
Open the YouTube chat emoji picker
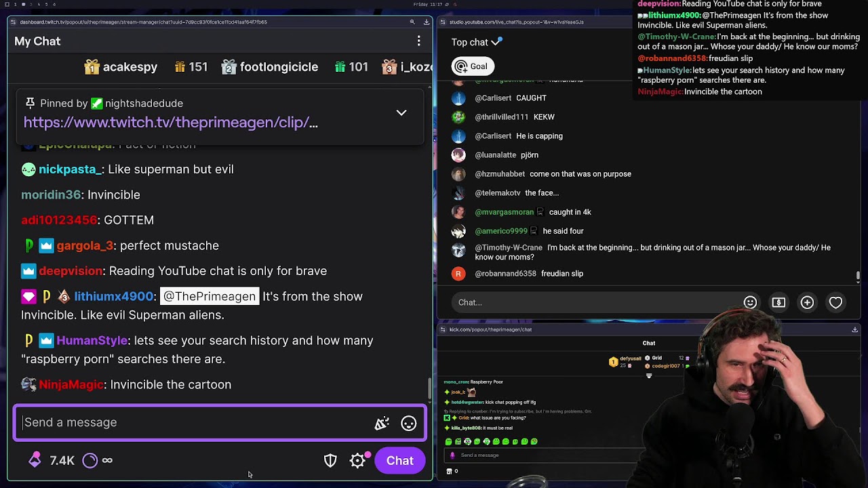[x=750, y=302]
